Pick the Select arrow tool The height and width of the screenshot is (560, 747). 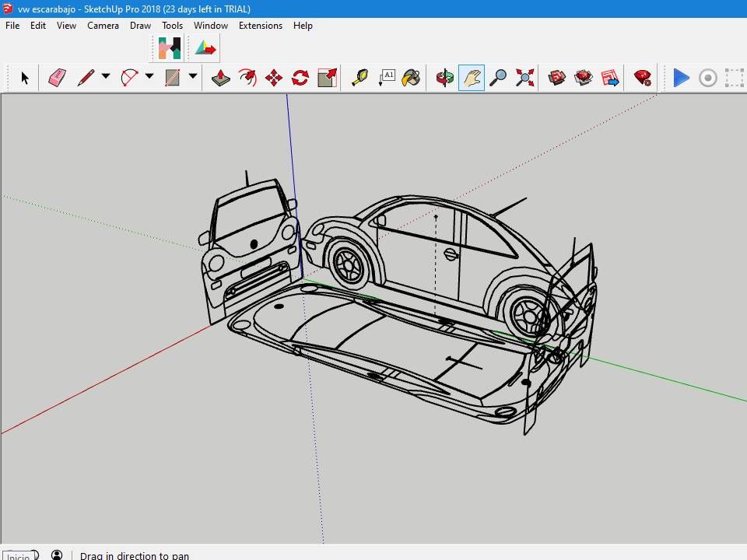[25, 78]
